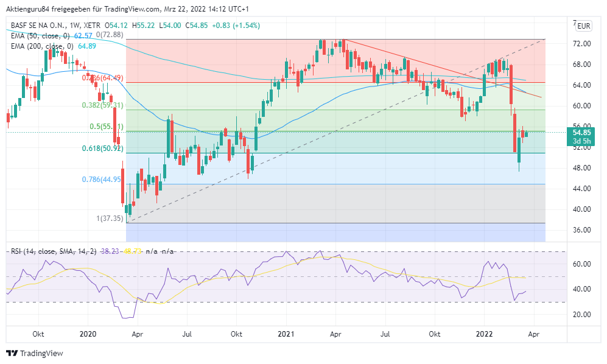Viewport: 607px width, 364px height.
Task: Click the change value +0.83 (+1.54%)
Action: tap(236, 26)
